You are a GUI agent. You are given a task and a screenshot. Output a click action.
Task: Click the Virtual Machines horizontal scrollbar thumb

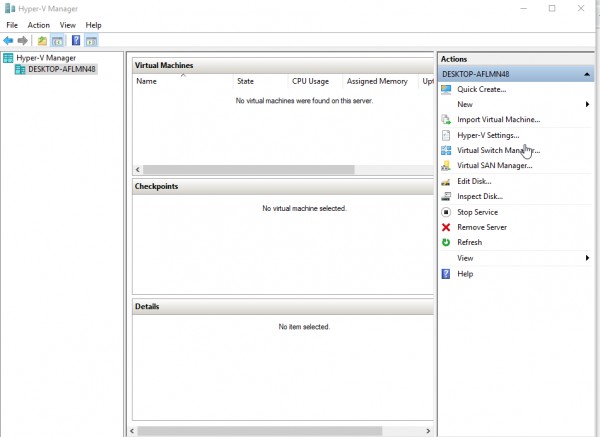(x=249, y=170)
